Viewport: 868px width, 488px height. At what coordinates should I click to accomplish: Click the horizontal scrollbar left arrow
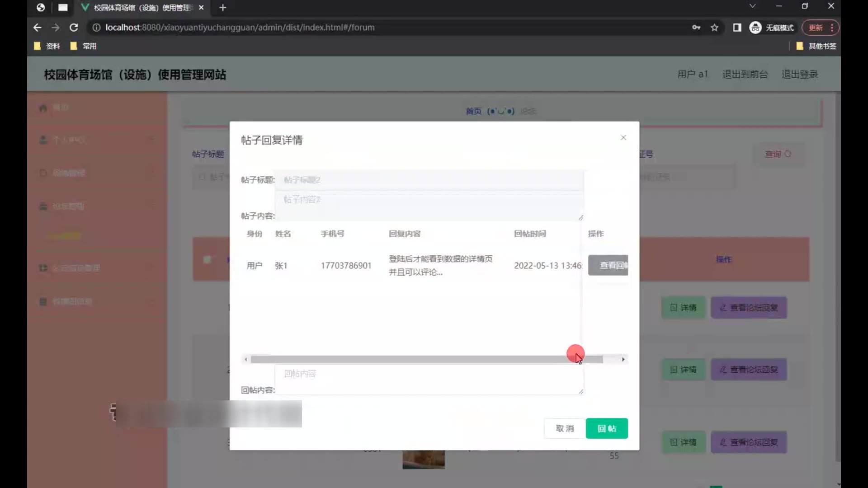[x=245, y=360]
